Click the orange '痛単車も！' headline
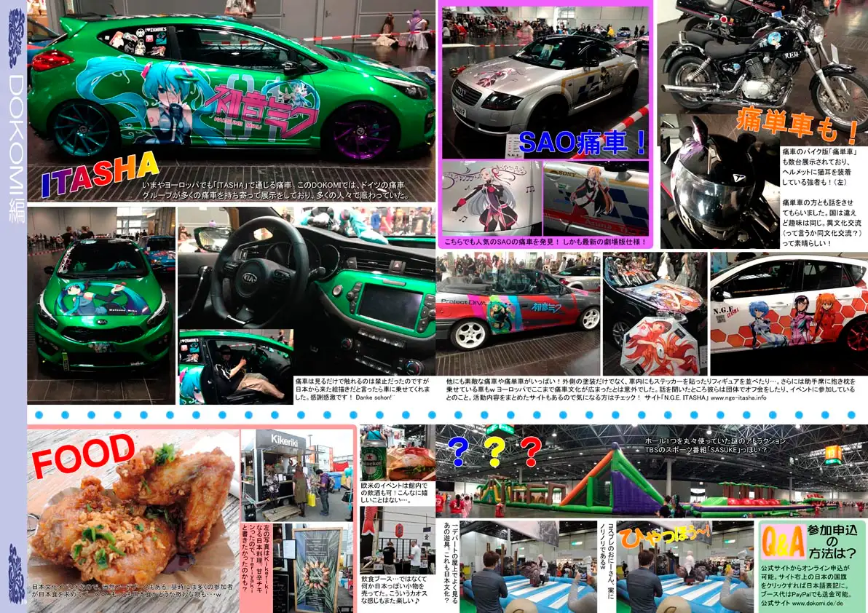The width and height of the screenshot is (868, 613). 797,126
